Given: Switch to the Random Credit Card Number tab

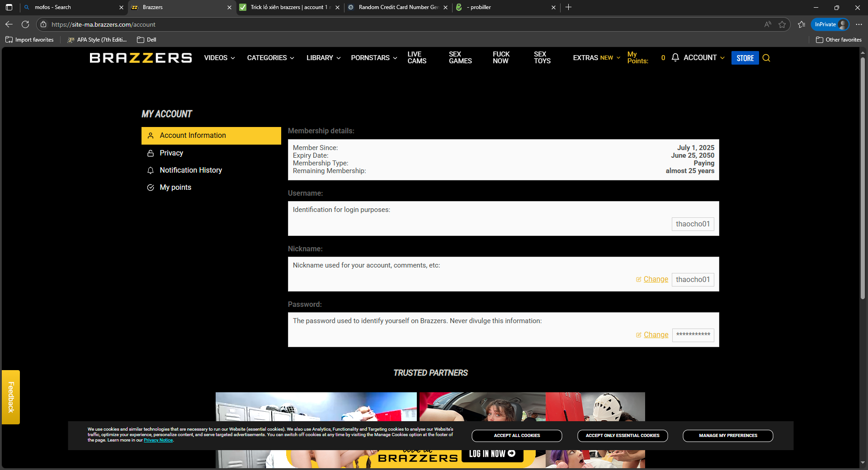Looking at the screenshot, I should click(x=398, y=7).
